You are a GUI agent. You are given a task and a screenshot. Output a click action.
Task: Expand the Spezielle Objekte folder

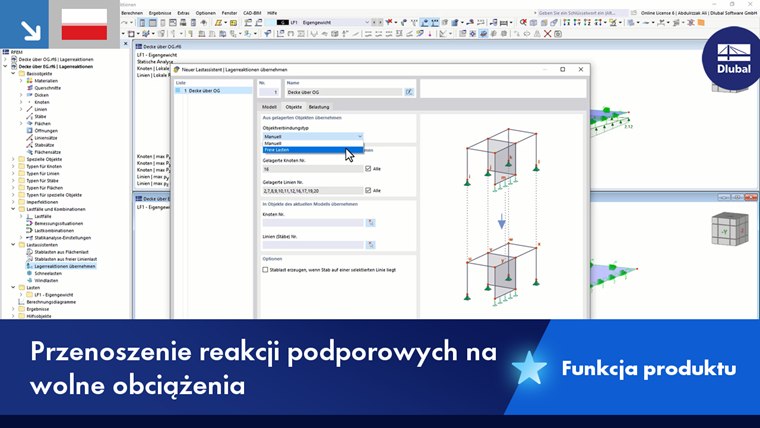pos(13,159)
